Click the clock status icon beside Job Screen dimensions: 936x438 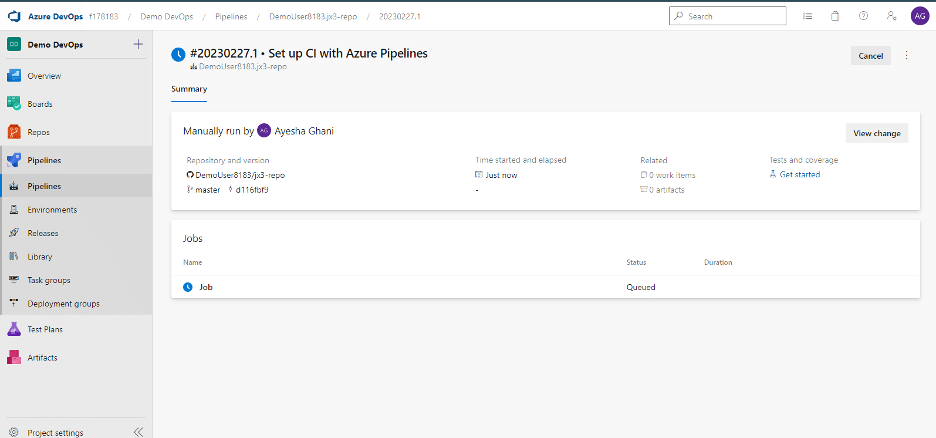tap(188, 287)
